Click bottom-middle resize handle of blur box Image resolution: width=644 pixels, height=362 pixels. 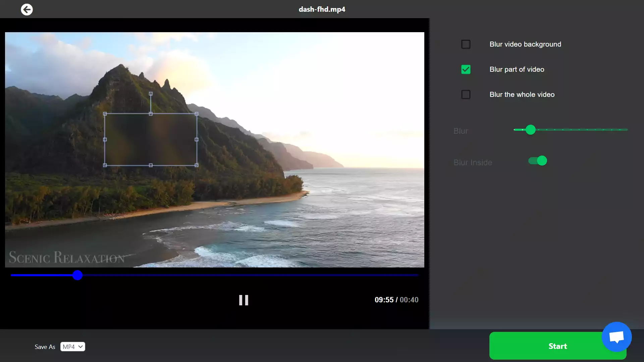click(151, 165)
